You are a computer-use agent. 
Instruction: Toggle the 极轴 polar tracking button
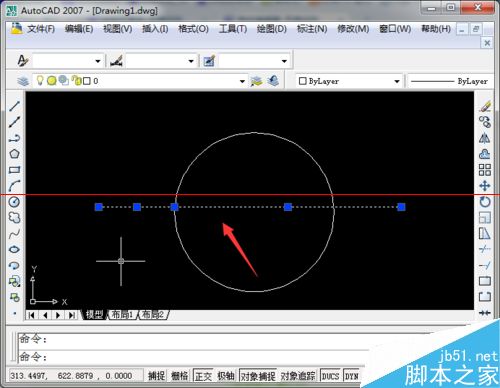click(226, 376)
